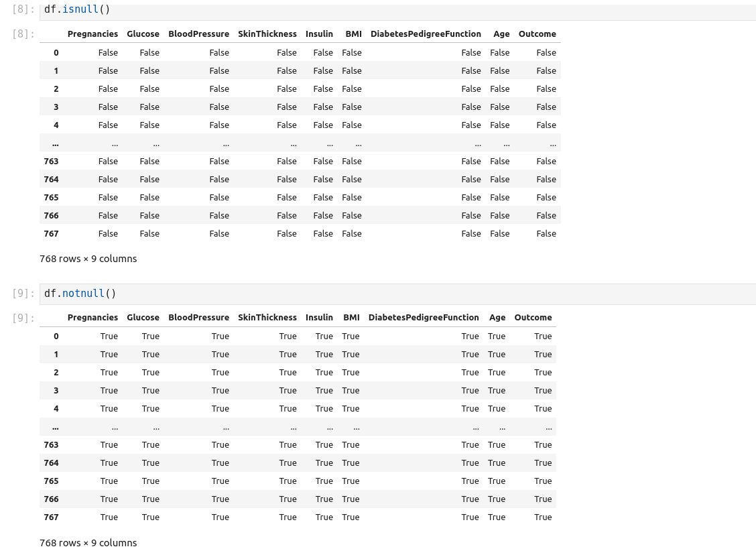
Task: Click DiabetesPedigreeFunction header in isnull table
Action: (426, 34)
